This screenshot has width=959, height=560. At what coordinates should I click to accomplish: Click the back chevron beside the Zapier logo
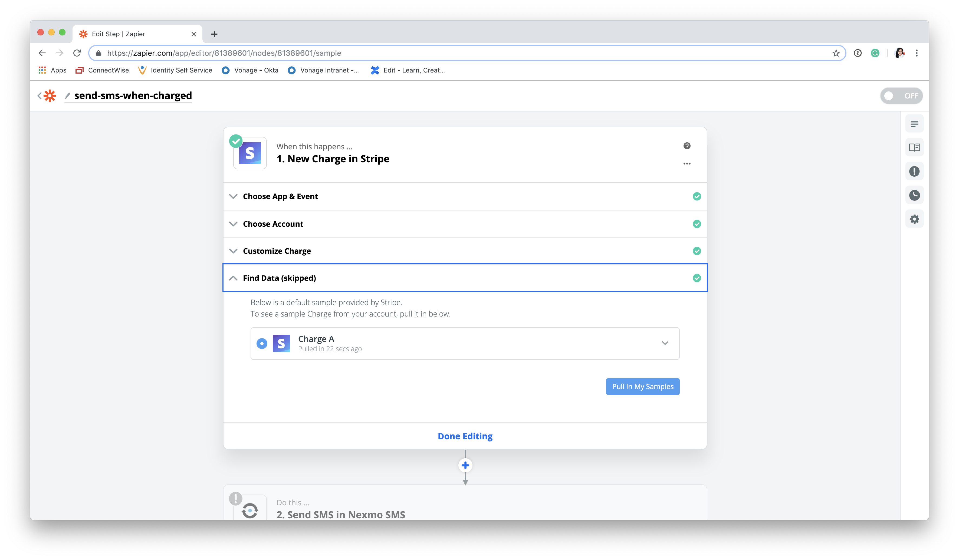coord(40,95)
